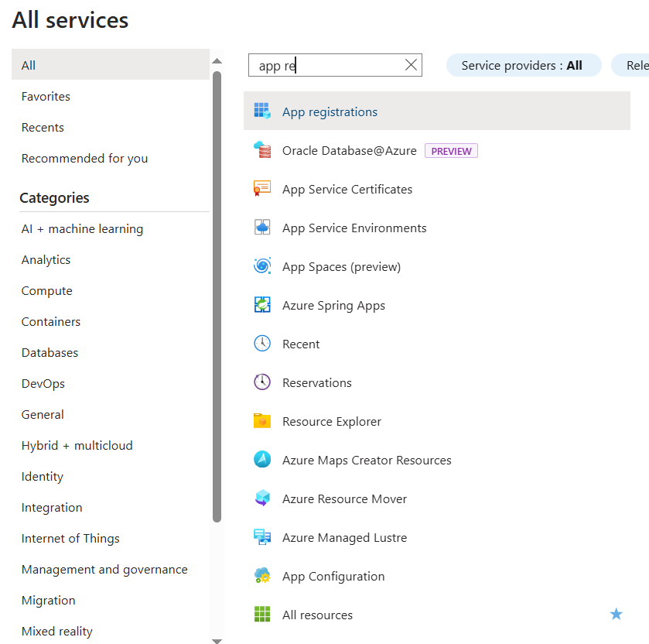Click the sidebar vertical scrollbar thumb
This screenshot has width=649, height=644.
point(217,296)
